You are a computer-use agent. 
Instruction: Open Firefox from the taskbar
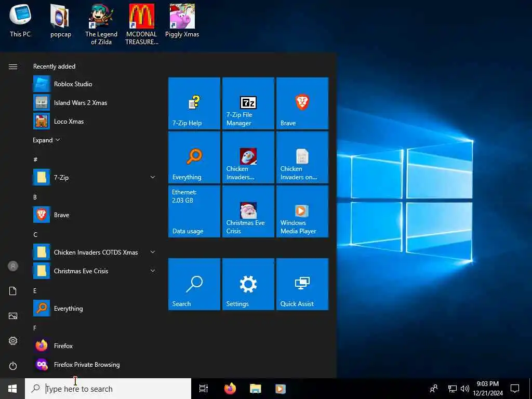point(230,389)
